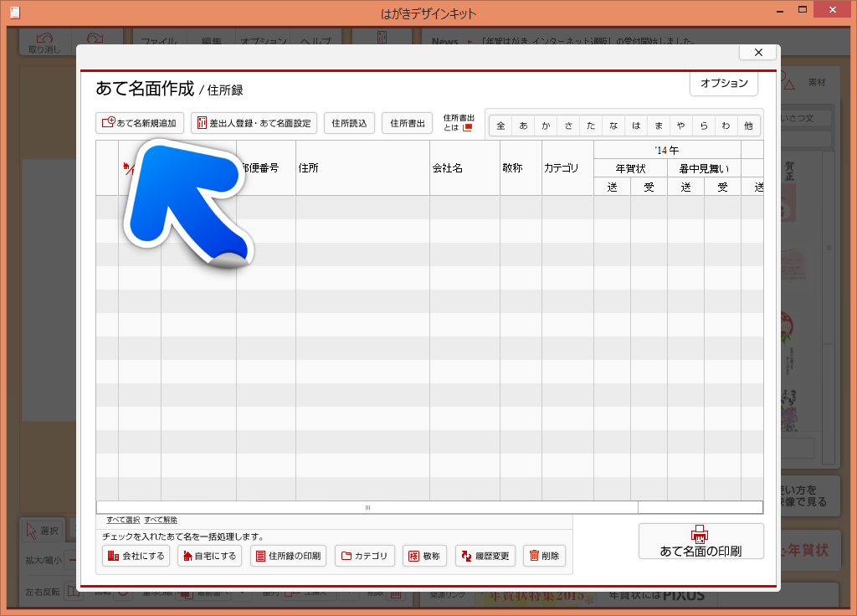
Task: Click 住所読込 import button
Action: 349,123
